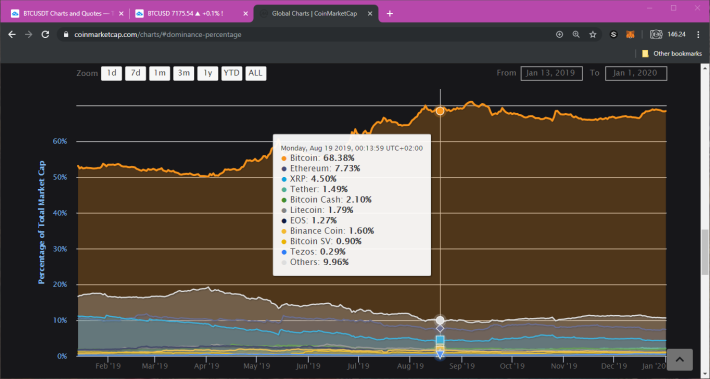Open a new browser tab
This screenshot has width=710, height=379.
click(389, 14)
